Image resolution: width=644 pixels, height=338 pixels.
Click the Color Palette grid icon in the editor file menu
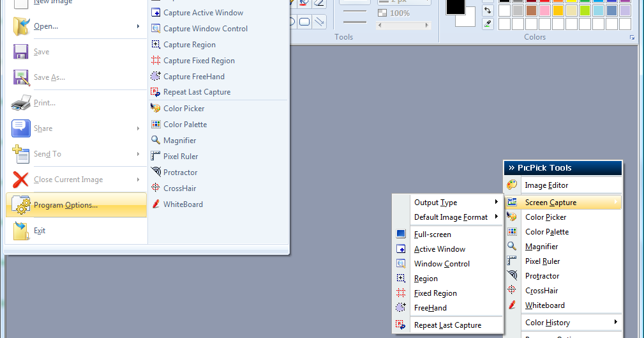(156, 124)
